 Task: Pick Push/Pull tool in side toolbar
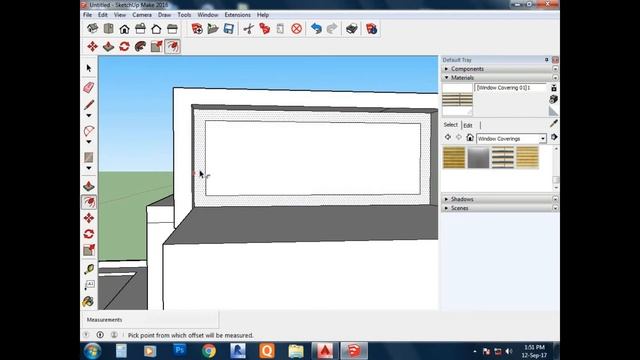coord(89,186)
